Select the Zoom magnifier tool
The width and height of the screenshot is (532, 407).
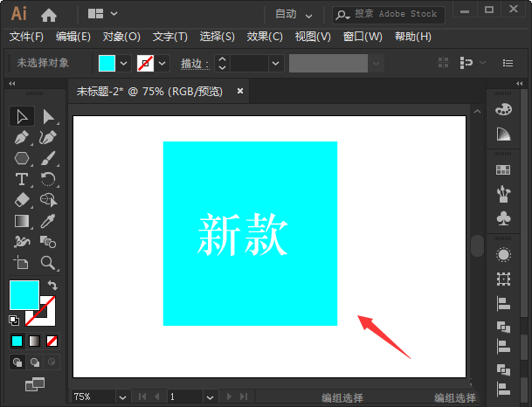point(49,262)
